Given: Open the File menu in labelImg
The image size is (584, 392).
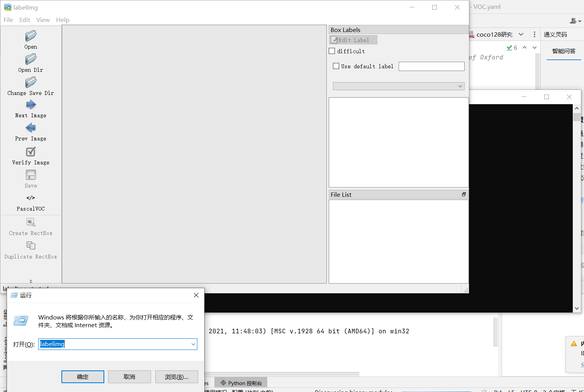Looking at the screenshot, I should [8, 20].
